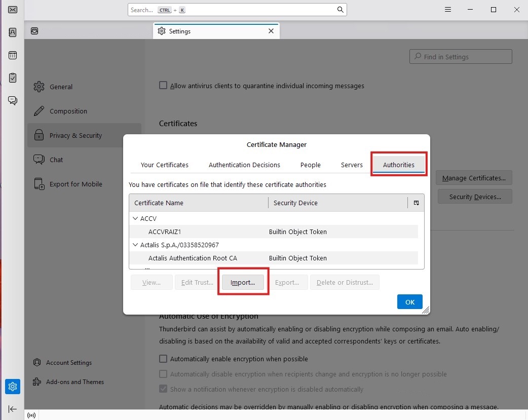Click the Account Settings icon
The width and height of the screenshot is (528, 420).
(37, 362)
